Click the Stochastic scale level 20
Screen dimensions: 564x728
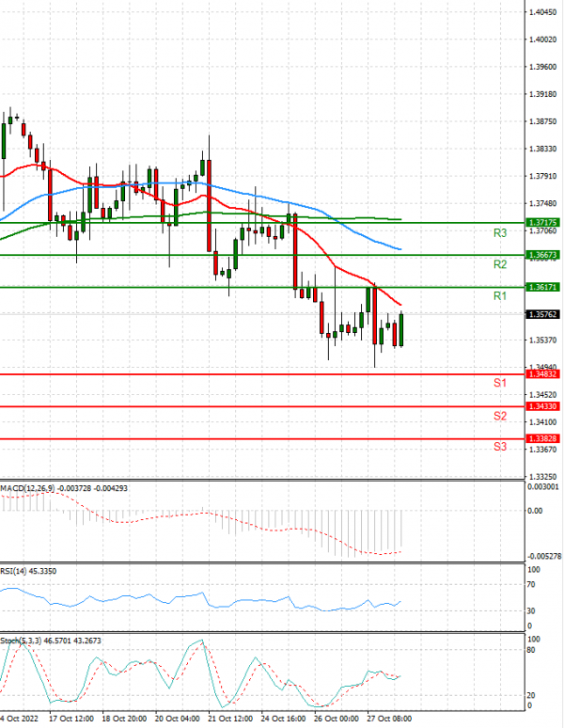pos(531,695)
